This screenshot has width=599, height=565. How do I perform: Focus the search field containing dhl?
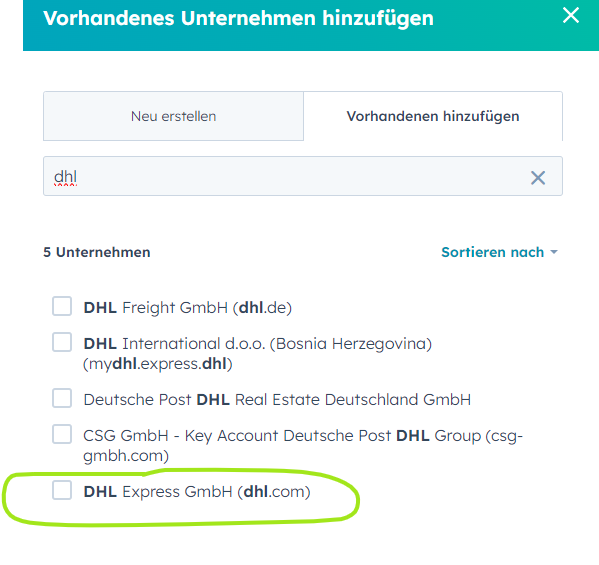pyautogui.click(x=303, y=176)
